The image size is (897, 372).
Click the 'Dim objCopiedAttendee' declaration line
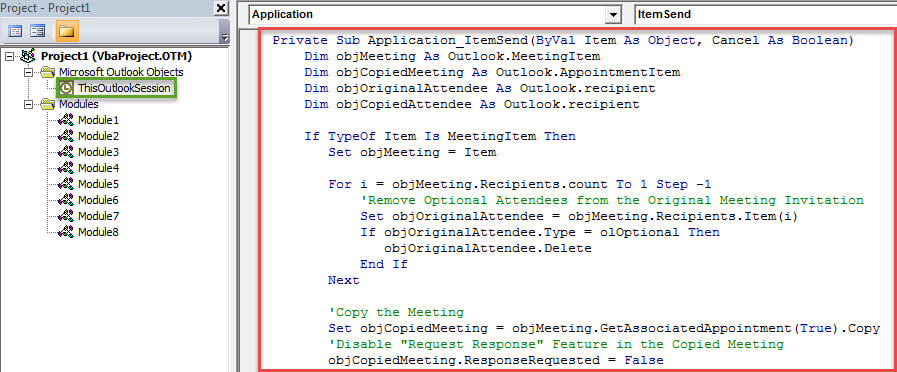click(x=472, y=105)
